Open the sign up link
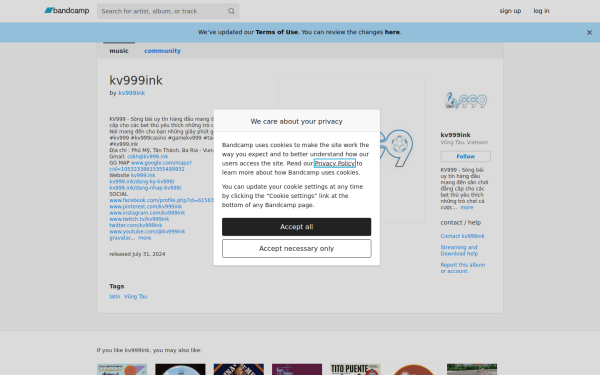600x375 pixels. point(510,11)
